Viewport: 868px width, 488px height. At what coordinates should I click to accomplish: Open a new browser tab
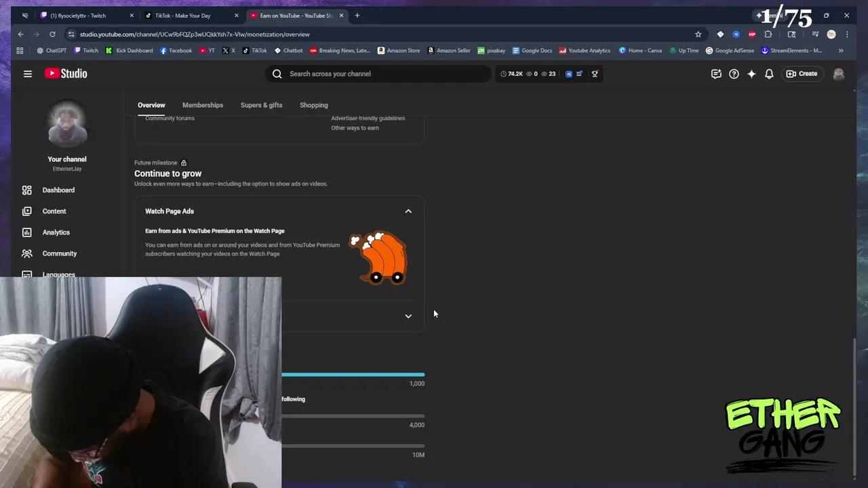[357, 16]
